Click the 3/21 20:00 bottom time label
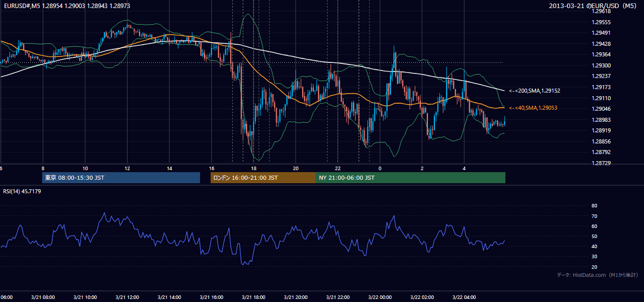644x302 pixels. [x=296, y=297]
